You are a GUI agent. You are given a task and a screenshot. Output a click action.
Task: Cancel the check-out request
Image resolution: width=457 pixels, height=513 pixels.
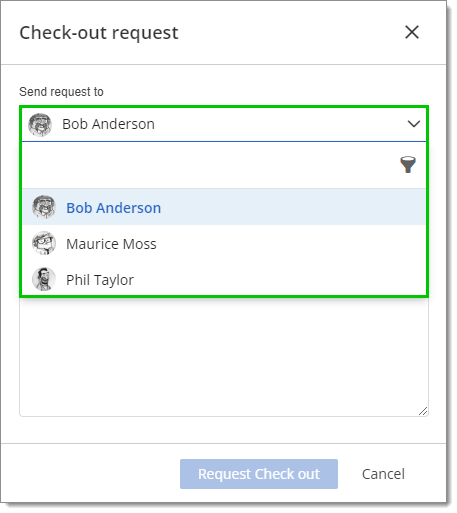(x=383, y=474)
